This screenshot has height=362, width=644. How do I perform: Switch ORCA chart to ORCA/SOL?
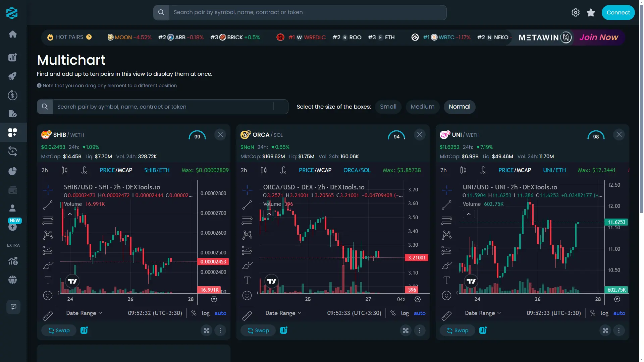click(x=357, y=170)
